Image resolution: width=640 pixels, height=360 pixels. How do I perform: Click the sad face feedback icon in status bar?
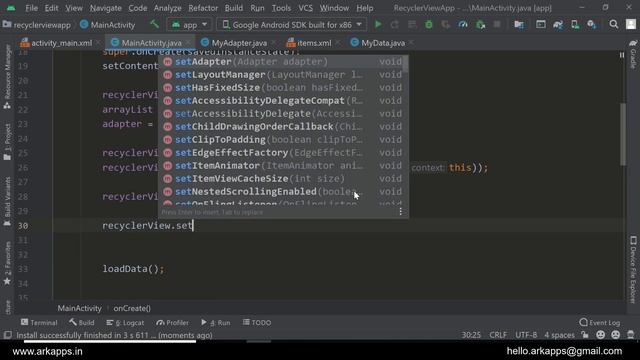616,335
